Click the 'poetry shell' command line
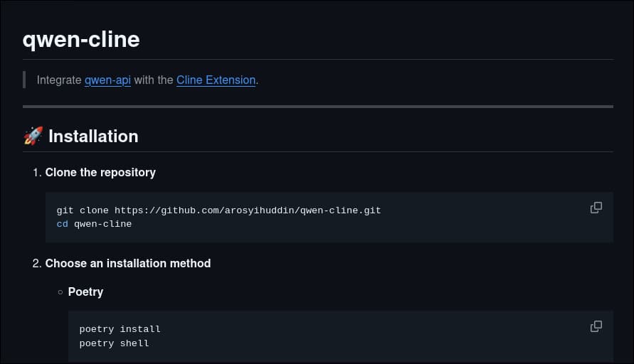 click(x=114, y=343)
